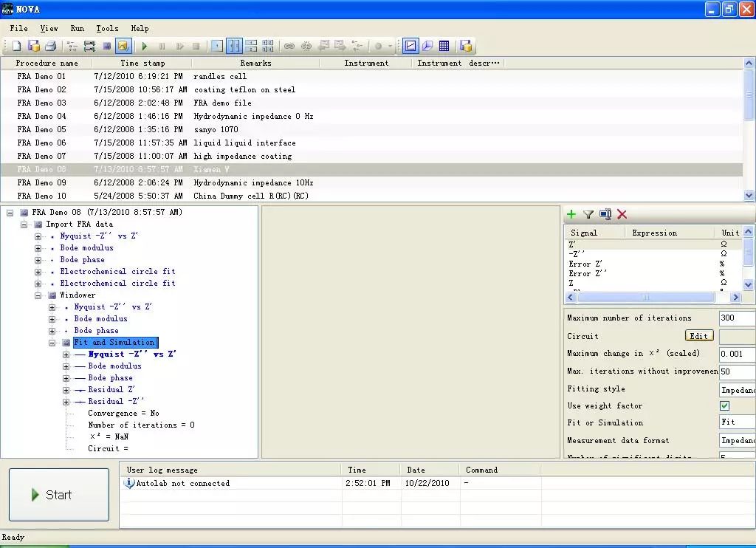
Task: Click the signal list scroll-up arrow
Action: pyautogui.click(x=749, y=232)
